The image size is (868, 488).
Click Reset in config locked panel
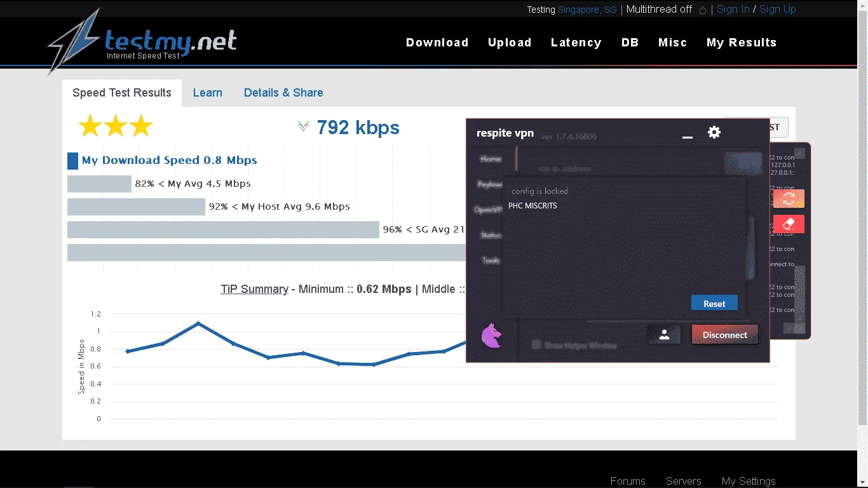(714, 303)
